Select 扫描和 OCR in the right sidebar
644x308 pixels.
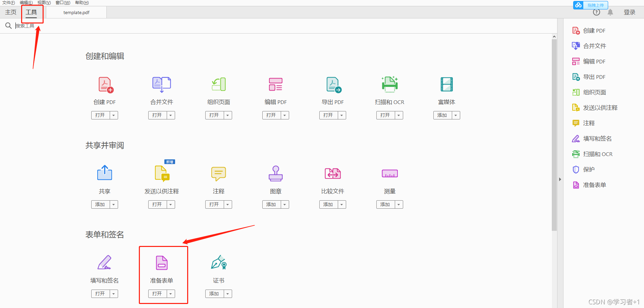tap(592, 154)
